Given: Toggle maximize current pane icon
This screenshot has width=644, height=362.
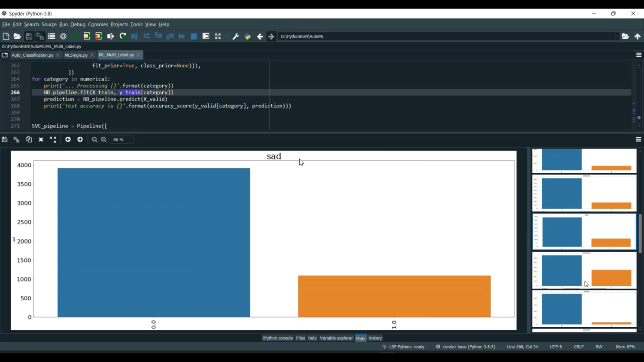Looking at the screenshot, I should pyautogui.click(x=218, y=36).
